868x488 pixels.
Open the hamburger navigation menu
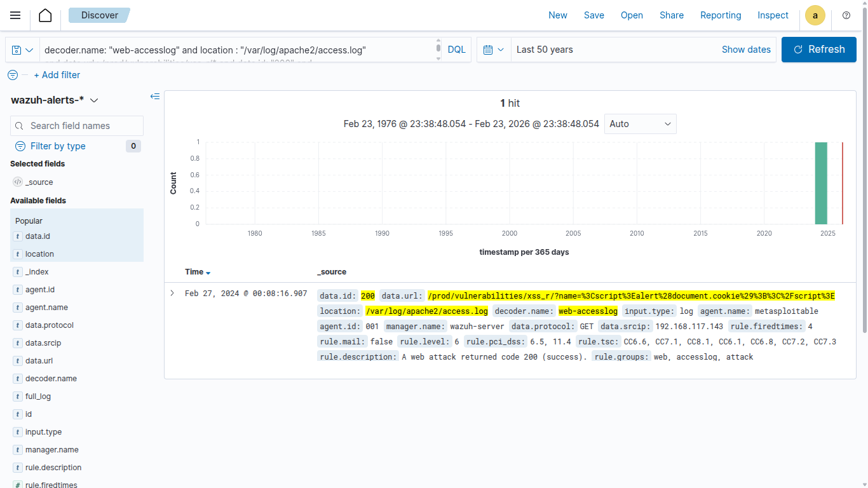(15, 15)
